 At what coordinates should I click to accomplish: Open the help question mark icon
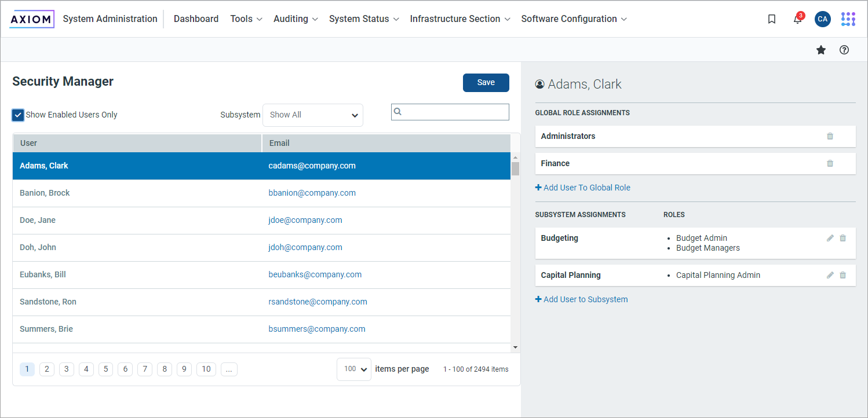tap(844, 50)
